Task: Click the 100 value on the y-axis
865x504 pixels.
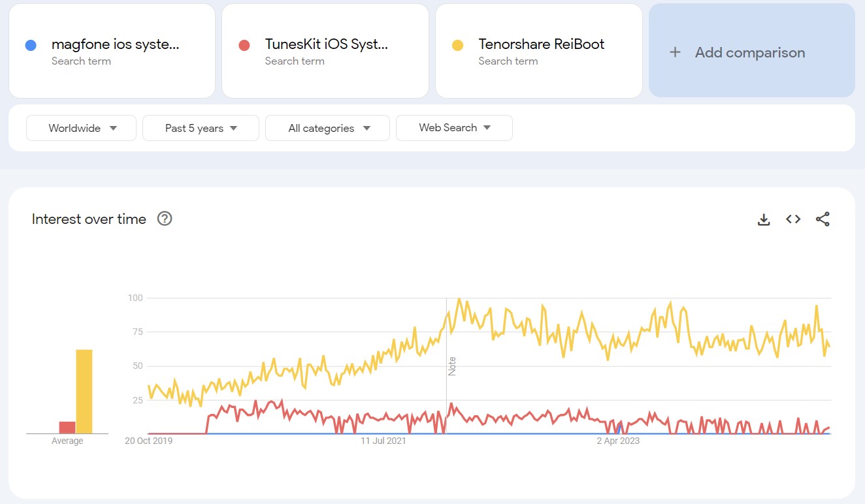Action: tap(135, 298)
